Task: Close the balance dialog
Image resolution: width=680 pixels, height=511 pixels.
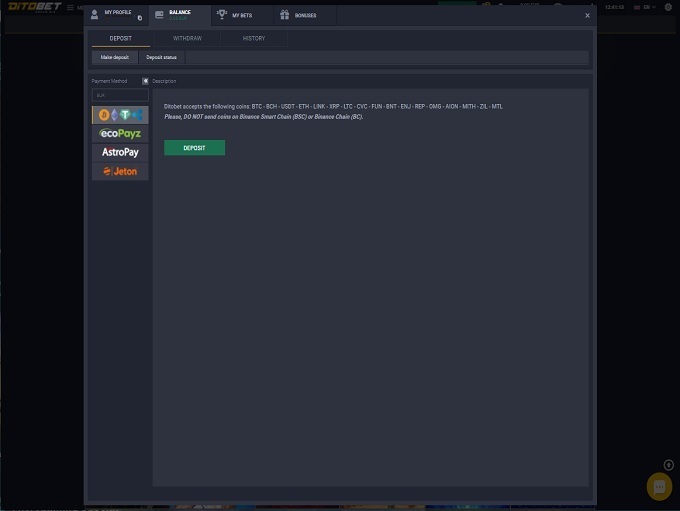Action: pyautogui.click(x=587, y=15)
